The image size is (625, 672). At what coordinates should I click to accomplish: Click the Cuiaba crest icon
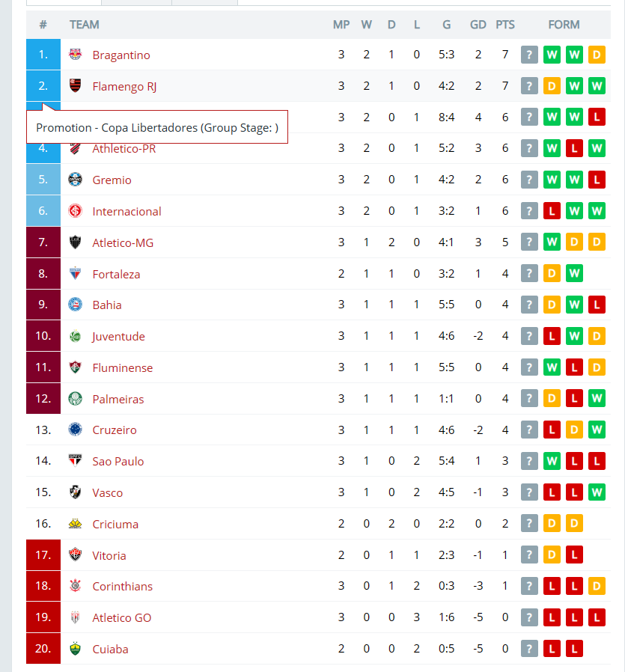tap(76, 649)
